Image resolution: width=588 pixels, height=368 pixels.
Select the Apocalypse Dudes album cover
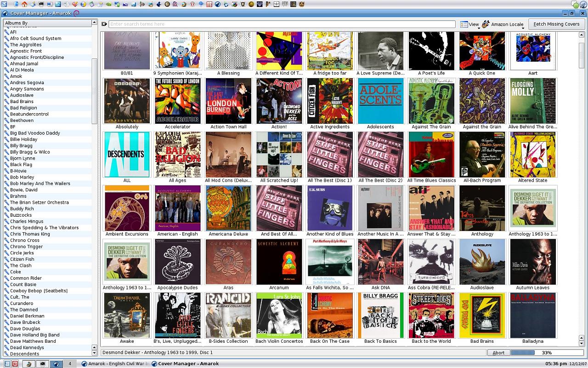(178, 262)
